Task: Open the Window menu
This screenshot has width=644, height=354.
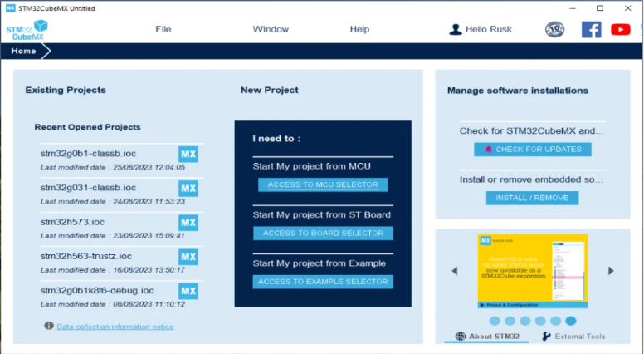Action: pos(271,29)
